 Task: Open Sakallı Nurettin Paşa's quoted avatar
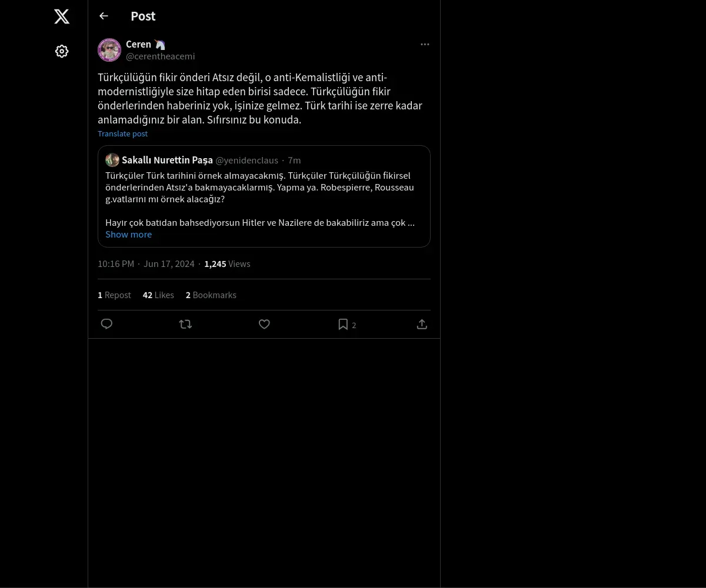pyautogui.click(x=112, y=160)
